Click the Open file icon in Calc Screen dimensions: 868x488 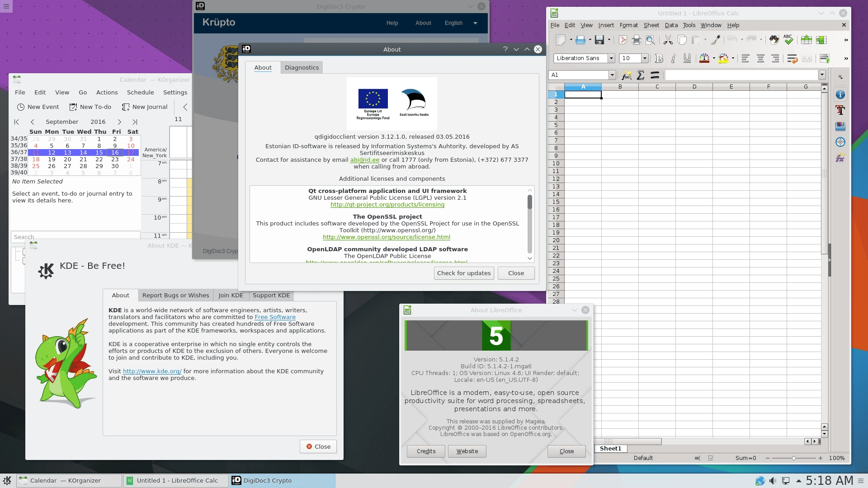(580, 40)
